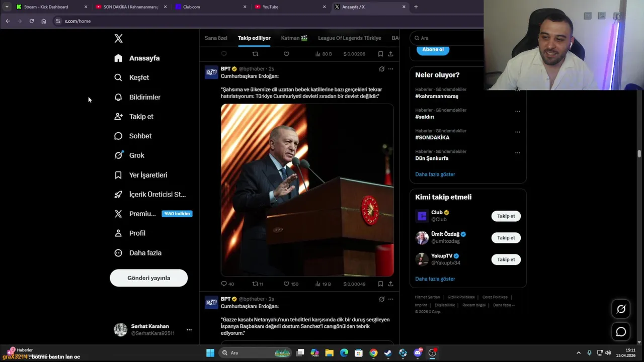The width and height of the screenshot is (644, 362).
Task: Open Grok from sidebar
Action: click(129, 155)
